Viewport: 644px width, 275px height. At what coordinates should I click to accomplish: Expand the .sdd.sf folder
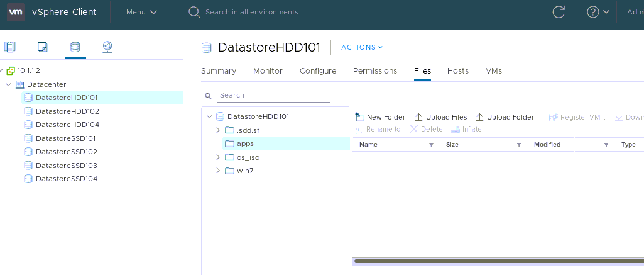218,130
